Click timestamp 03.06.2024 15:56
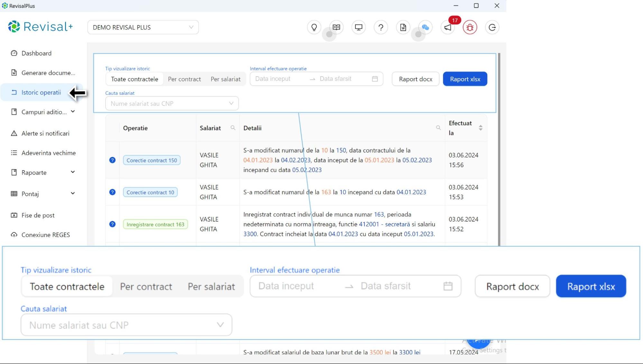Screen dimensions: 643x364 click(464, 160)
